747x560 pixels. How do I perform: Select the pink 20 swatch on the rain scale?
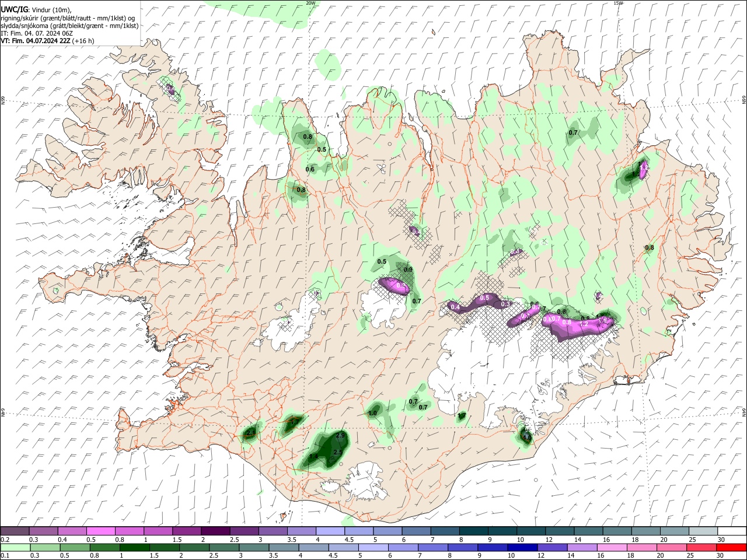(673, 548)
